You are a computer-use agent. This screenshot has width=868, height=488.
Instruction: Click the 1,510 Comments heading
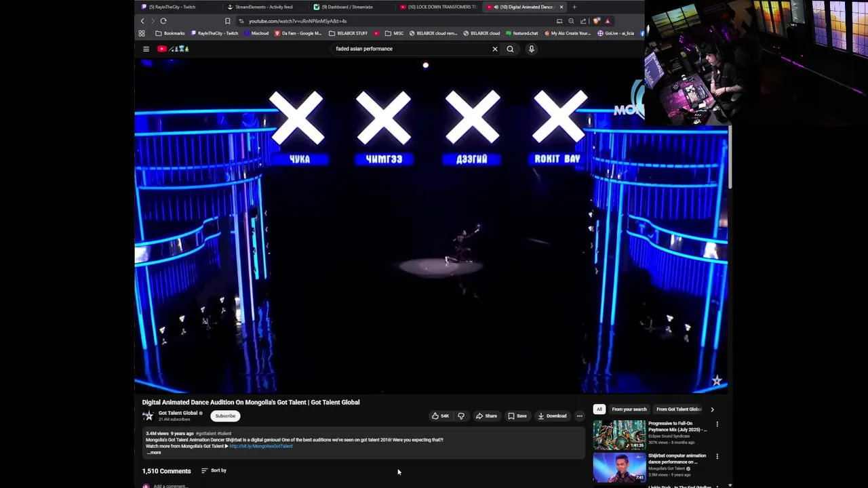pos(166,471)
